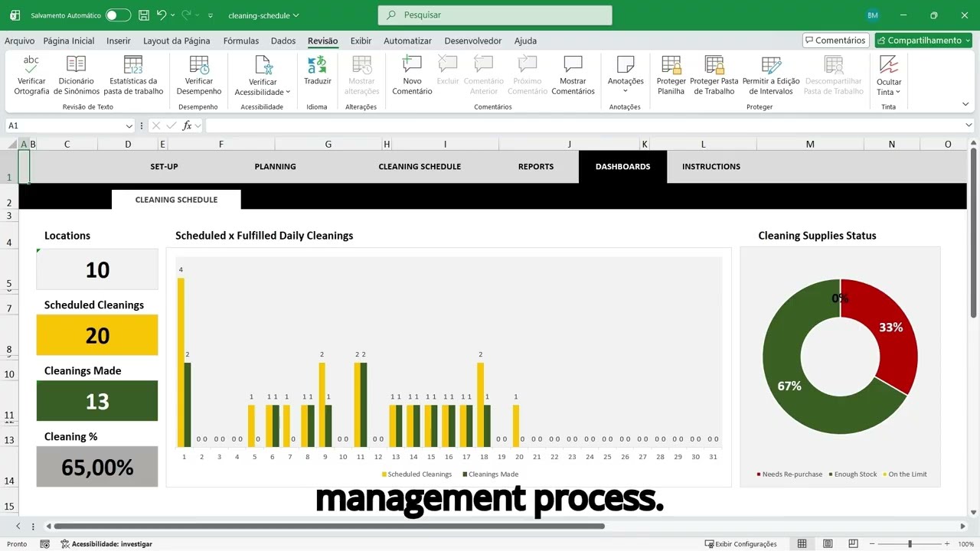Go to REPORTS section
Viewport: 980px width, 551px height.
point(536,166)
